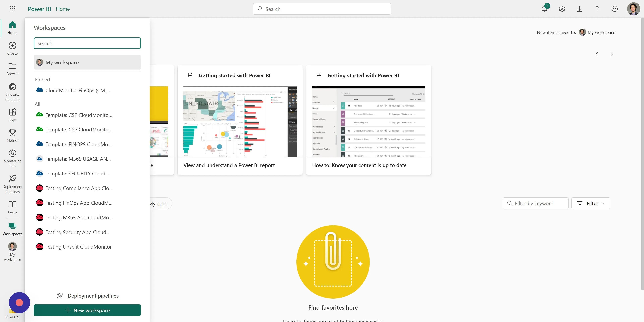Click the Home breadcrumb link
This screenshot has height=322, width=644.
click(x=63, y=9)
